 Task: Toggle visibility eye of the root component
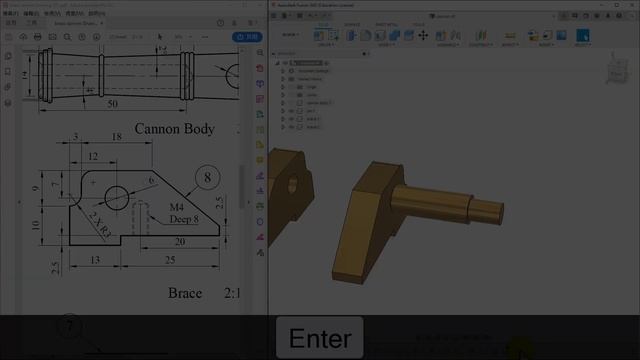tap(285, 63)
